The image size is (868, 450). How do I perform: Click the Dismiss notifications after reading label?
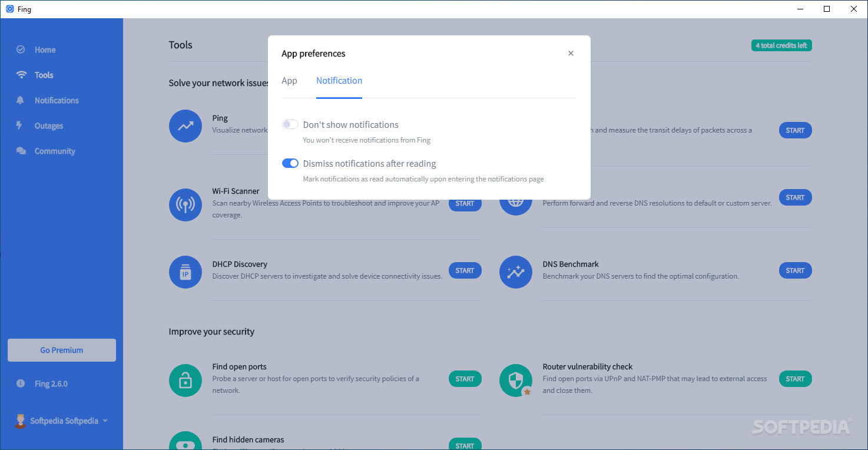click(x=370, y=163)
